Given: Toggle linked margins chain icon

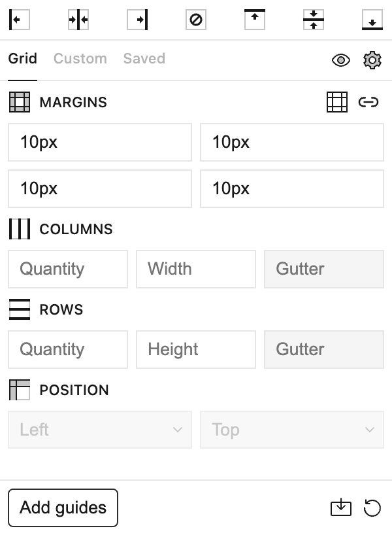Looking at the screenshot, I should pyautogui.click(x=368, y=102).
